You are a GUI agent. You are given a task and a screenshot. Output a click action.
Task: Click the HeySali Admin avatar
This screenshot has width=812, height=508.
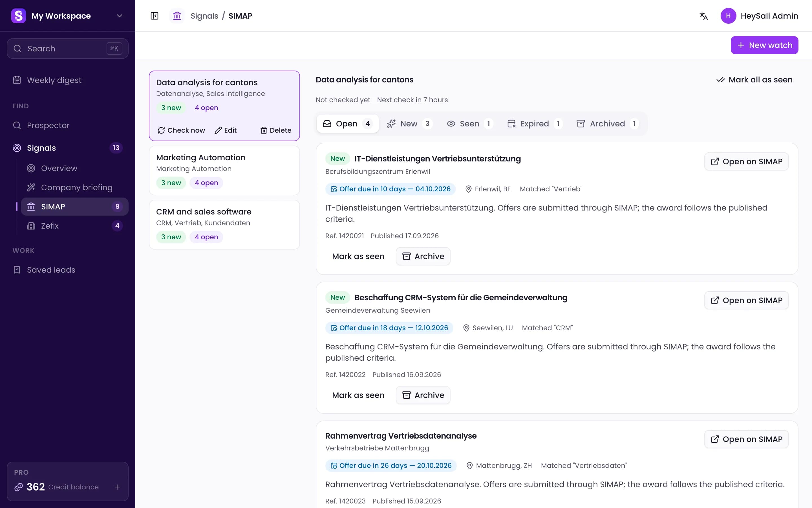728,16
